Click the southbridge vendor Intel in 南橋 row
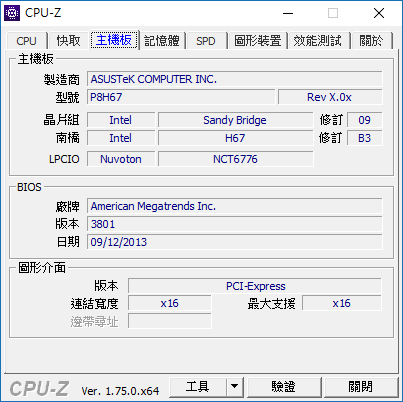Screen dimensions: 403x402 (121, 138)
